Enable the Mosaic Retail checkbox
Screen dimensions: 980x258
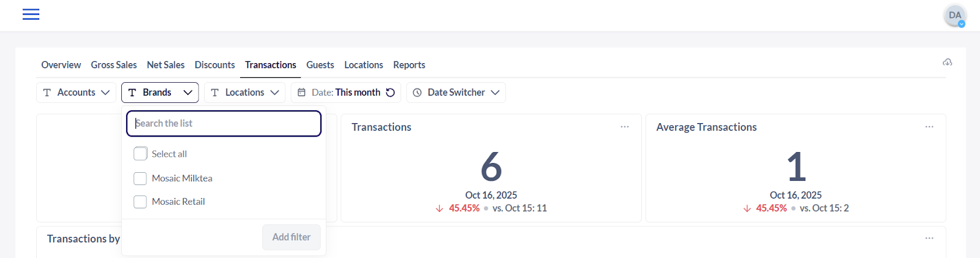[x=140, y=202]
